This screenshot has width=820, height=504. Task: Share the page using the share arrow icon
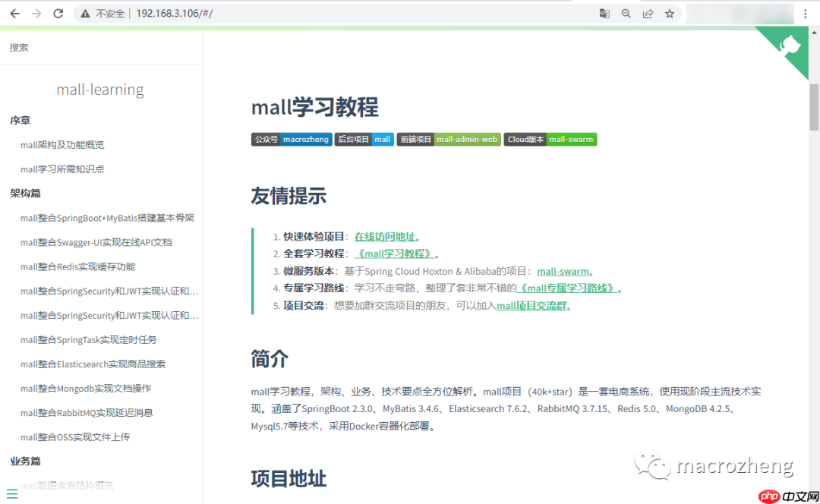click(648, 13)
